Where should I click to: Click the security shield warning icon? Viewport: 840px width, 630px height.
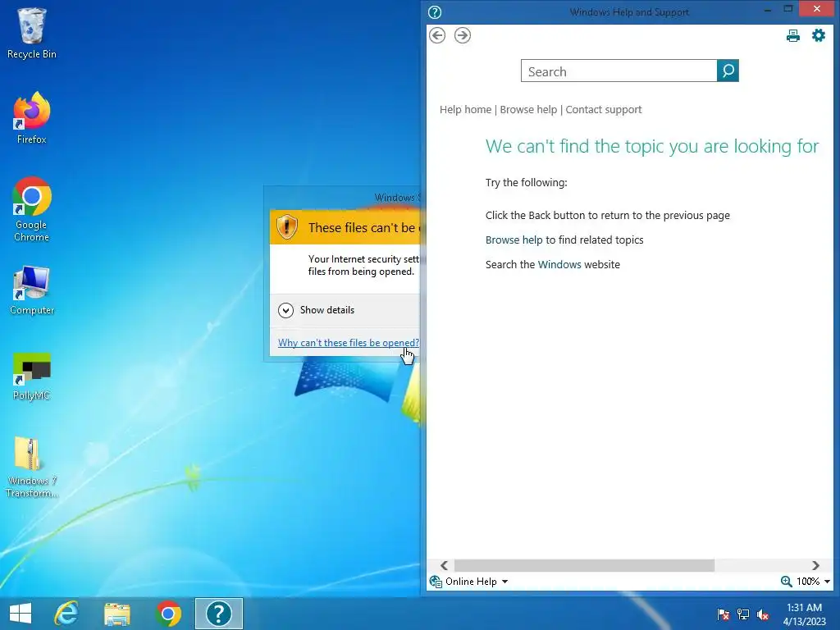286,226
